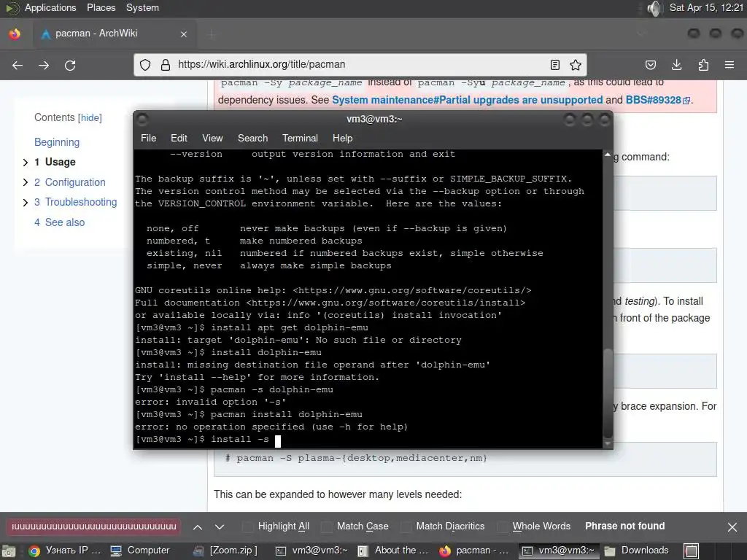747x560 pixels.
Task: Go forward with the Firefox forward arrow
Action: [x=44, y=65]
